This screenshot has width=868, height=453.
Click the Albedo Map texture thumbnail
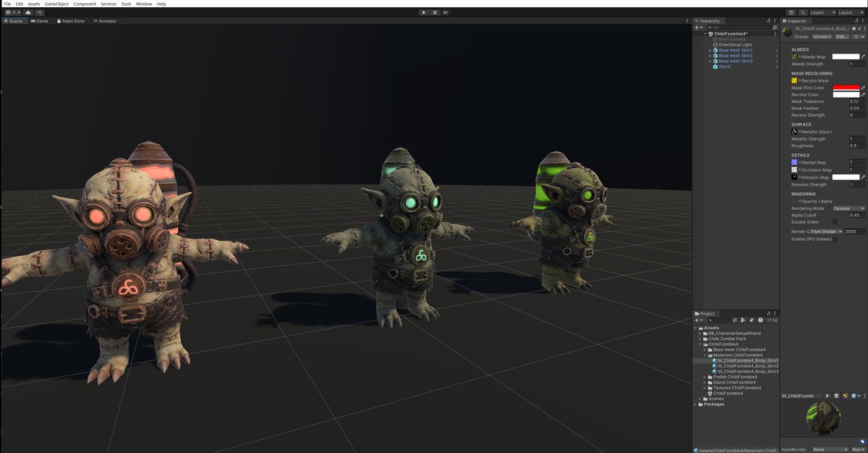[x=794, y=56]
